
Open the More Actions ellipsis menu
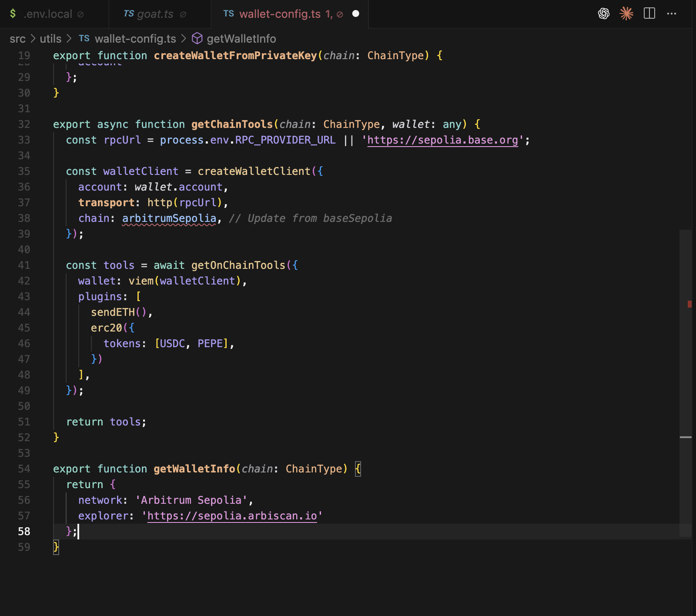673,13
